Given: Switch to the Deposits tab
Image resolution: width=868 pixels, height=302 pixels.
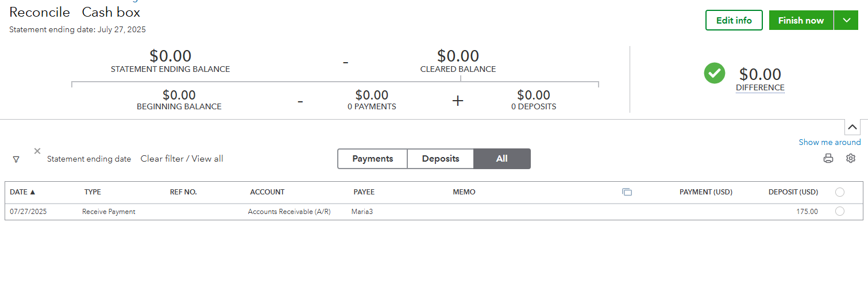Looking at the screenshot, I should 441,159.
